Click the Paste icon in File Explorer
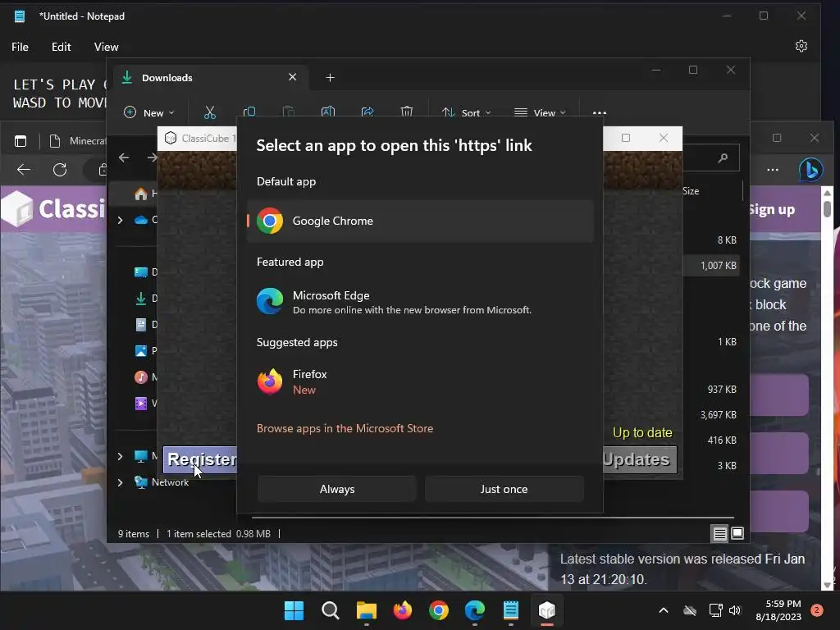 [x=288, y=112]
